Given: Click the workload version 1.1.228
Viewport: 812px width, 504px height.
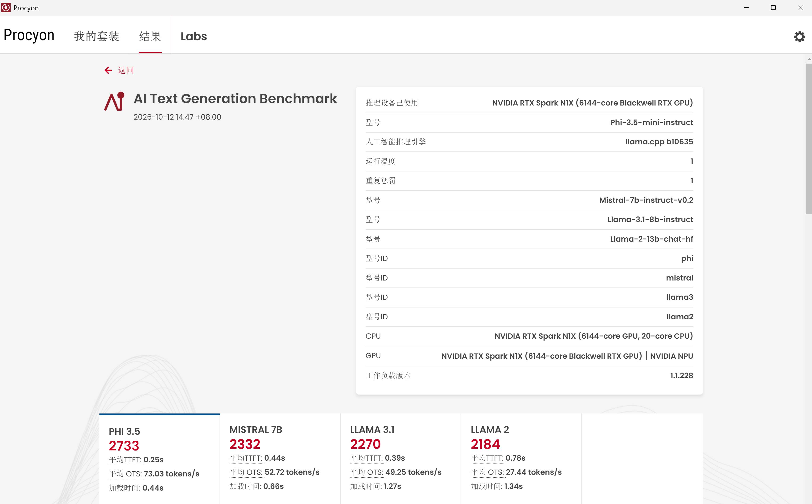Looking at the screenshot, I should coord(682,376).
